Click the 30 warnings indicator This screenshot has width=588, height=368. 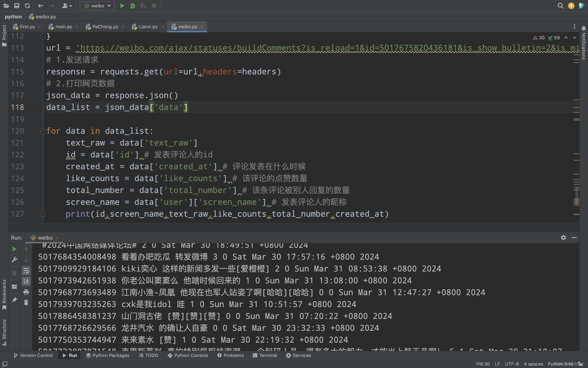pos(539,38)
